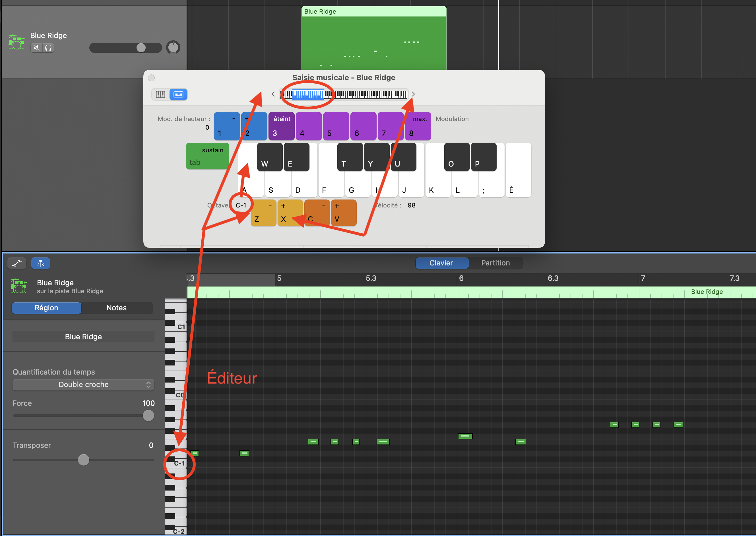Image resolution: width=756 pixels, height=536 pixels.
Task: Play black key Y
Action: point(377,157)
